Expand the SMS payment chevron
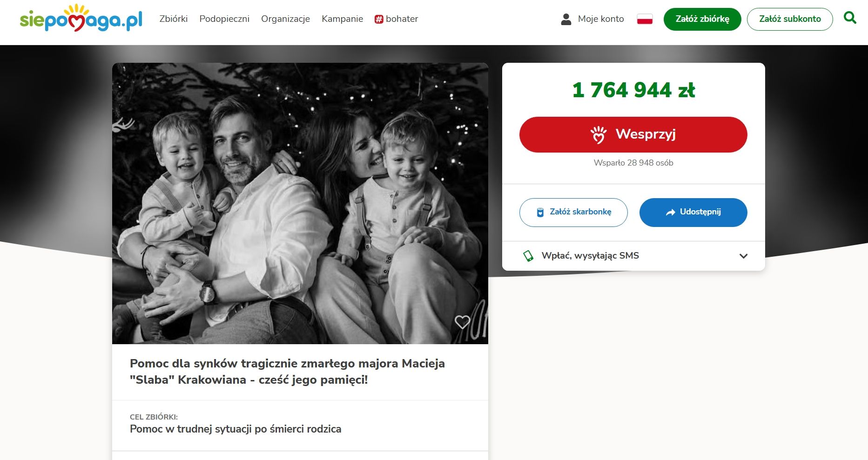Image resolution: width=868 pixels, height=460 pixels. coord(743,256)
